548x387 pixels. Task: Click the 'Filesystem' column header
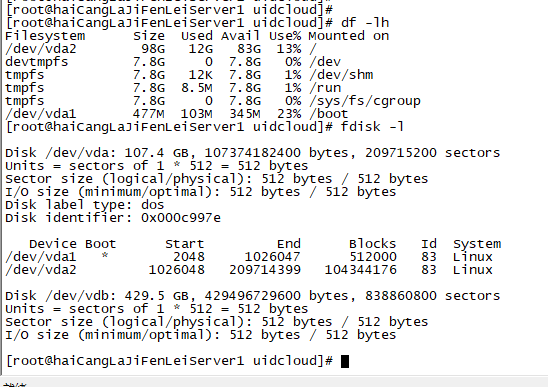click(45, 36)
